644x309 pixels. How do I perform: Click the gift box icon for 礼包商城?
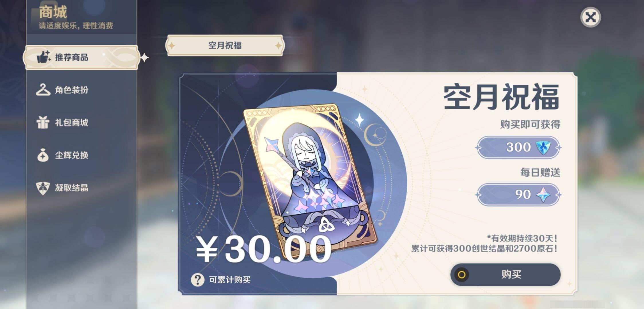[43, 122]
